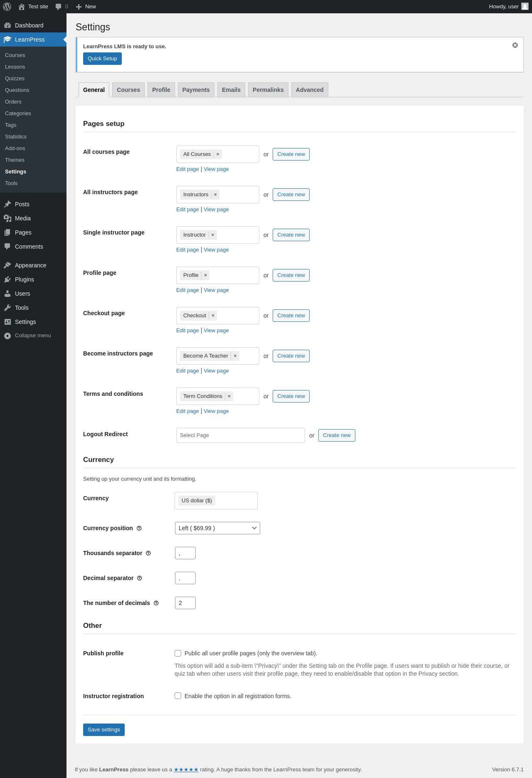
Task: Click the WordPress logo icon
Action: click(7, 7)
